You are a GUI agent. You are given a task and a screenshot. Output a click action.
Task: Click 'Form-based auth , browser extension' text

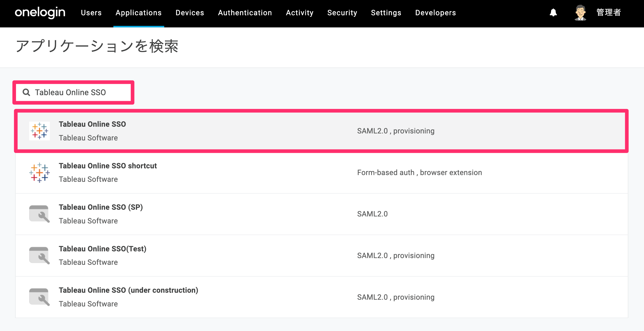[x=419, y=172]
